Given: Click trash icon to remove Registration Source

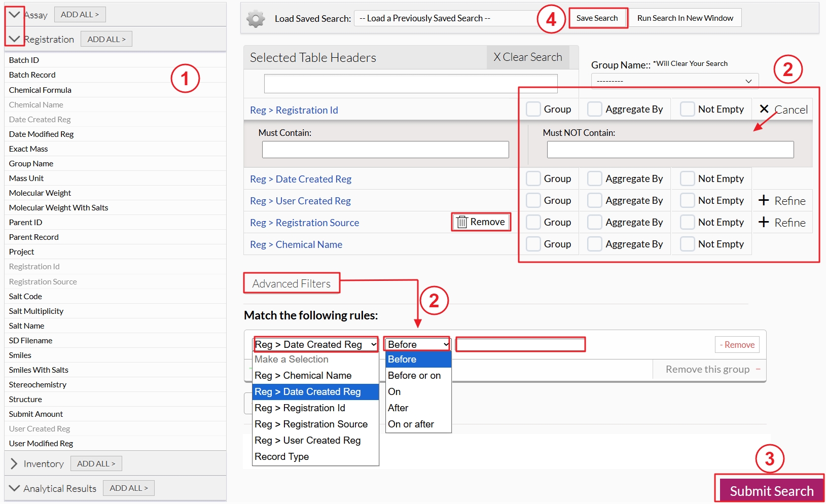Looking at the screenshot, I should point(461,222).
